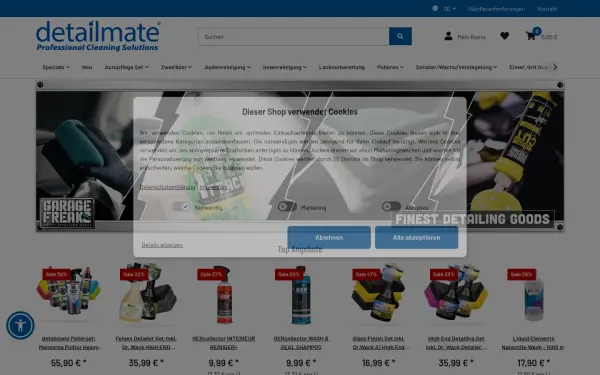
Task: Click the globe language icon
Action: pos(435,8)
